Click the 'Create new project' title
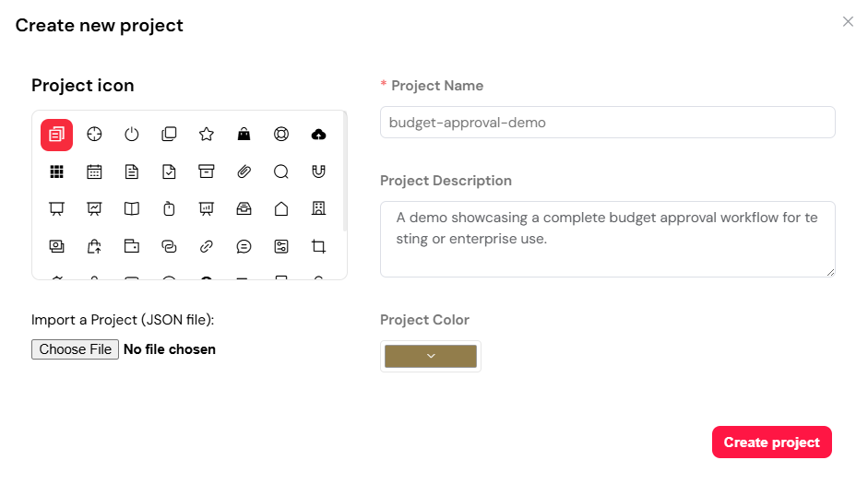The image size is (868, 484). [99, 26]
